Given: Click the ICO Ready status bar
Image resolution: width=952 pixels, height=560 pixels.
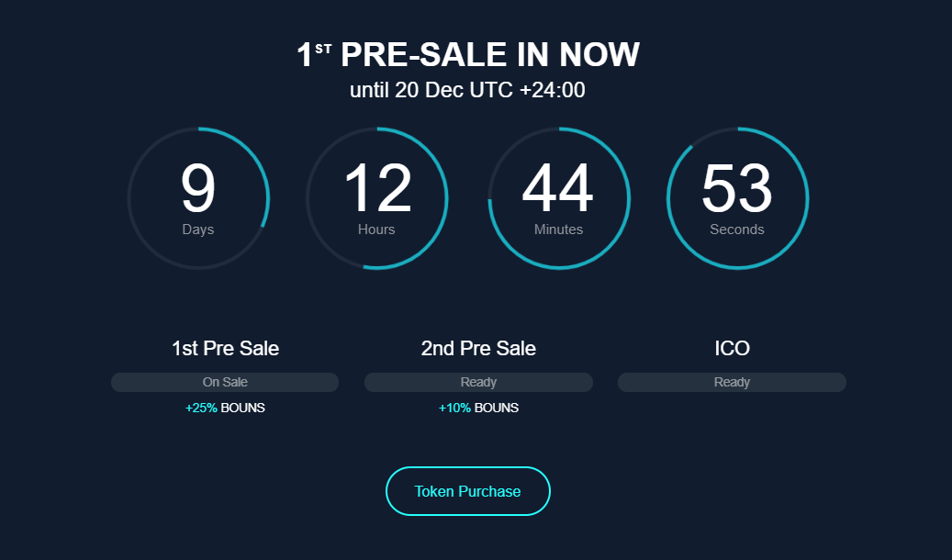Looking at the screenshot, I should click(732, 382).
